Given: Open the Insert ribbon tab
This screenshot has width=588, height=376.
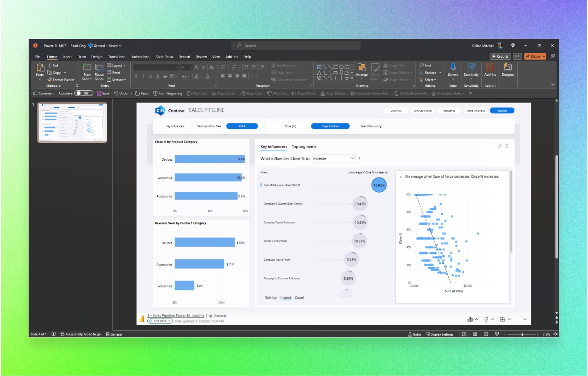Looking at the screenshot, I should (67, 57).
